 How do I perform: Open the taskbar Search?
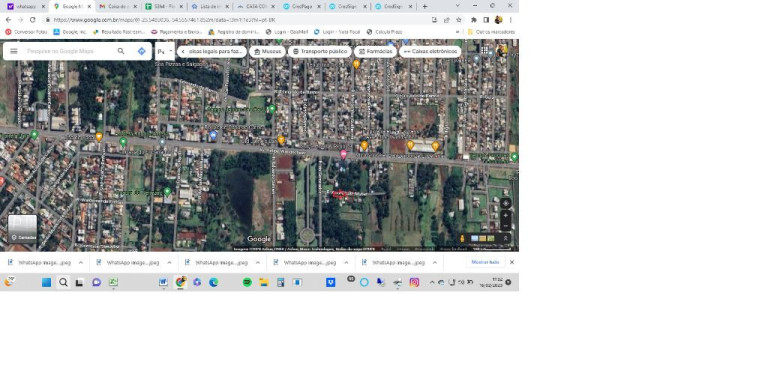(63, 282)
